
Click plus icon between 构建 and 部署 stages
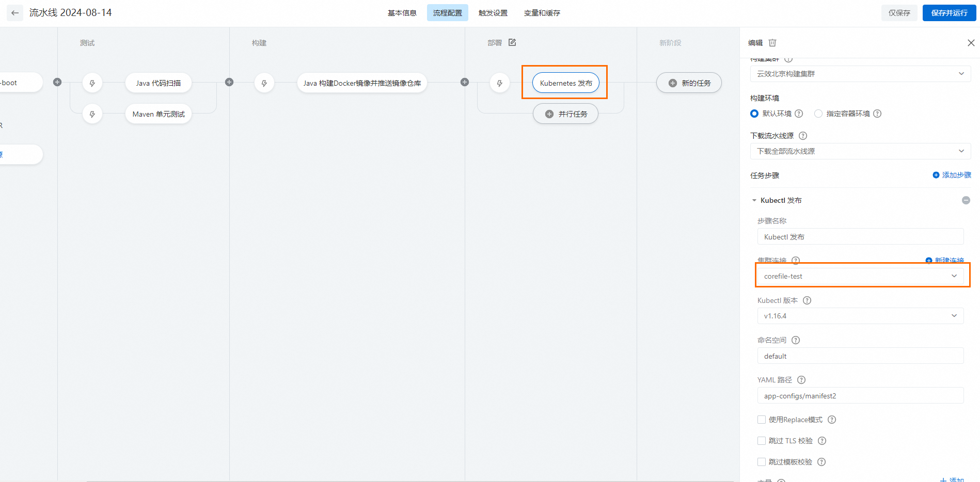(465, 82)
